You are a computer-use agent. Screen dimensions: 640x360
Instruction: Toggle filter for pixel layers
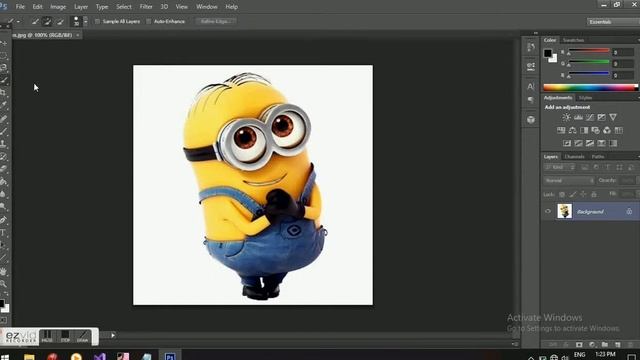tap(585, 167)
